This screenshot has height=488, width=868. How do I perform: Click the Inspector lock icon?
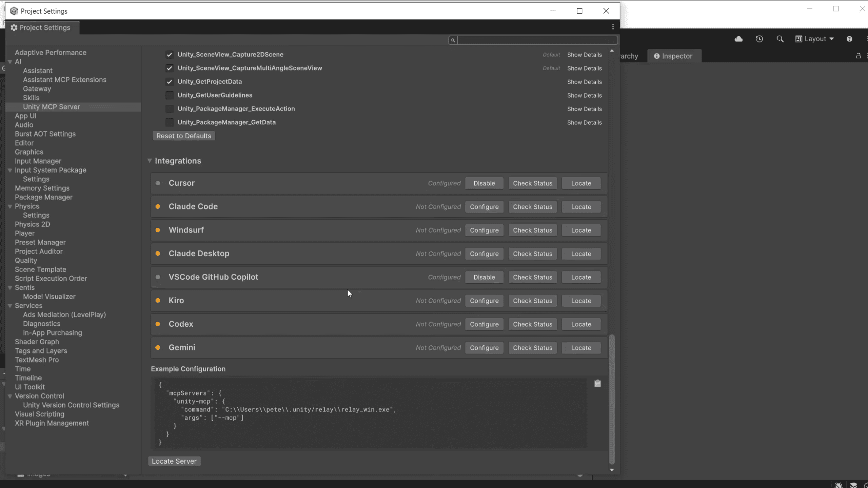[x=858, y=56]
